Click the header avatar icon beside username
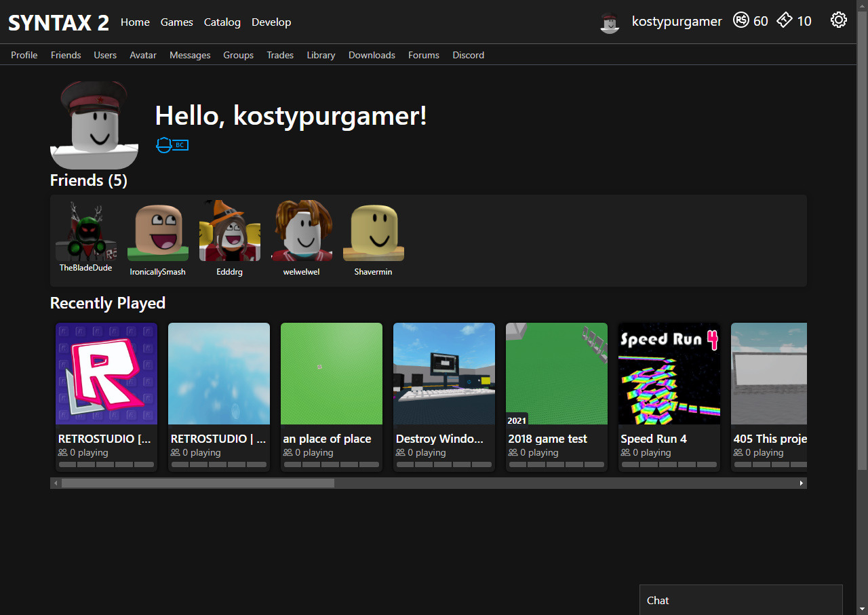The height and width of the screenshot is (615, 868). pos(610,22)
